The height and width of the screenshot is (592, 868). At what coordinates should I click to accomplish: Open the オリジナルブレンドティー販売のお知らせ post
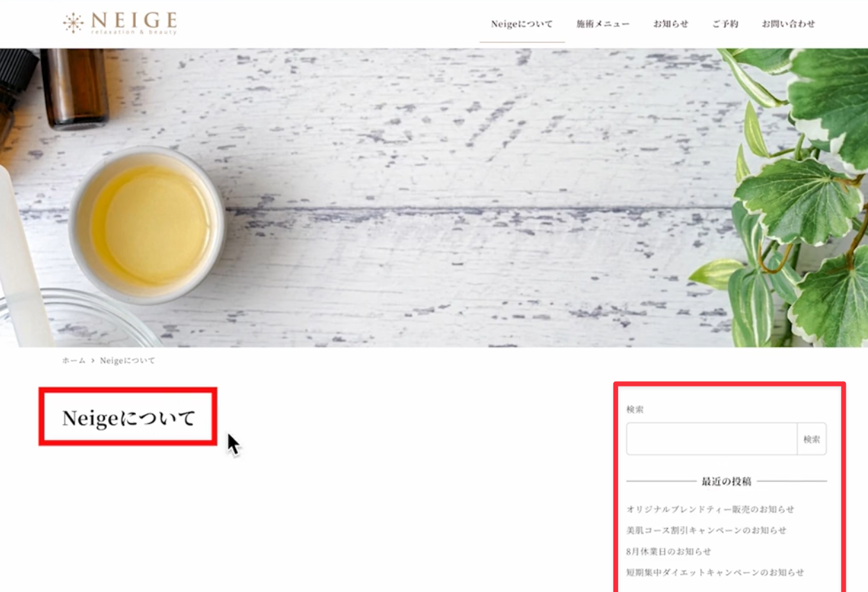(x=710, y=509)
